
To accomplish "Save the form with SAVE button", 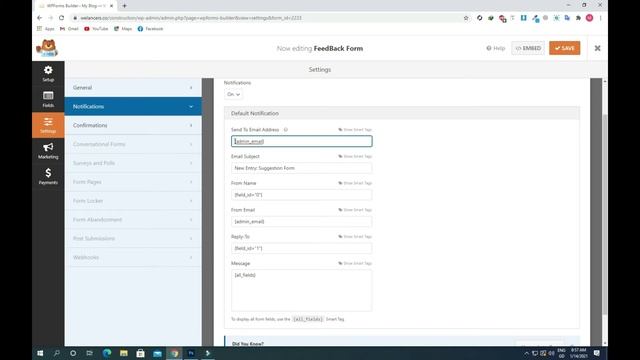I will tap(564, 48).
